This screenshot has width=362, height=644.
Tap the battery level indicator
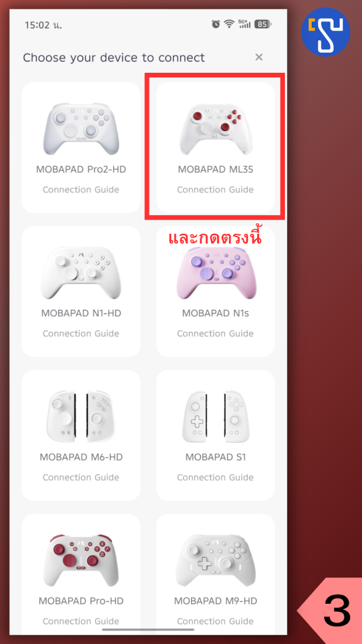263,25
